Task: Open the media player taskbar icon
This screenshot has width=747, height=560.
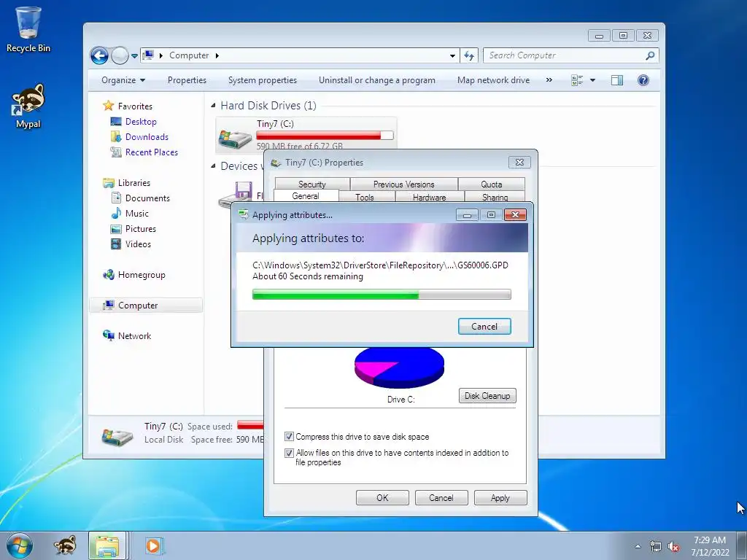Action: [x=153, y=545]
